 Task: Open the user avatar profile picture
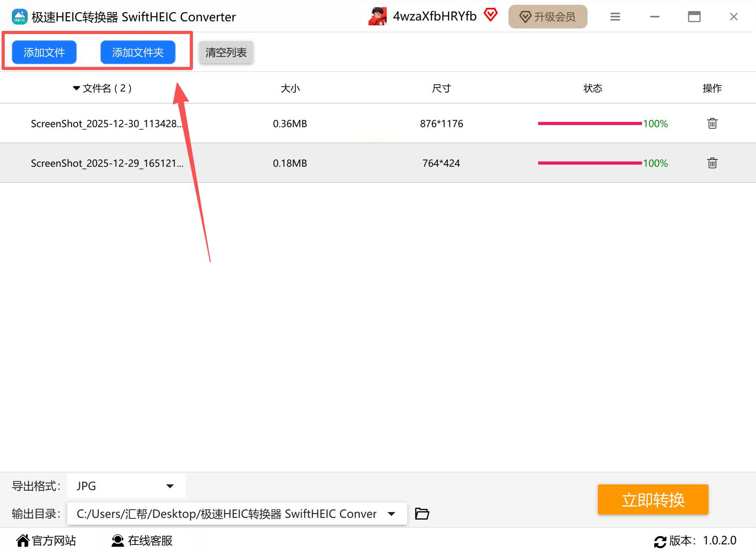tap(378, 17)
